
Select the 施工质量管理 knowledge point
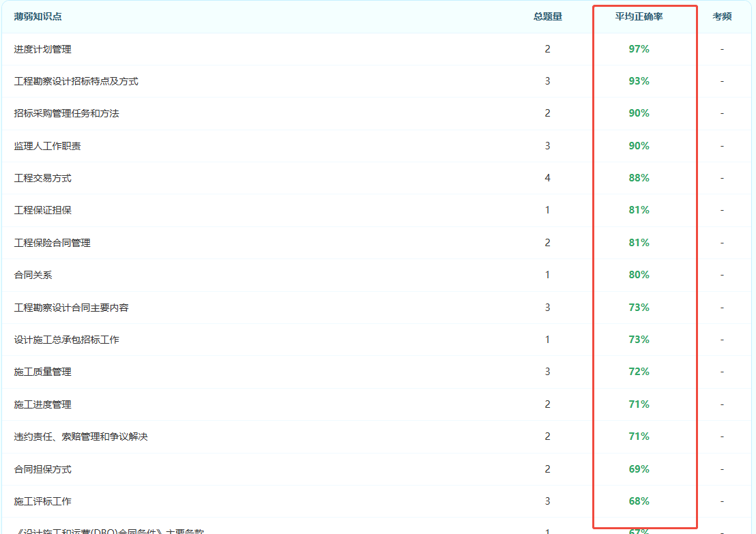[42, 372]
